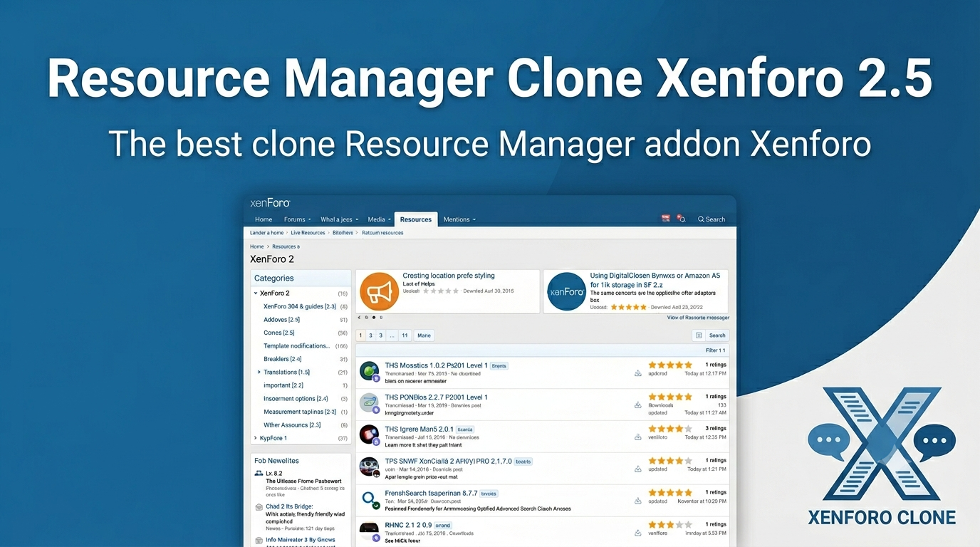Screen dimensions: 980x547
Task: Open the XenForo 304 & guides category
Action: (x=300, y=306)
